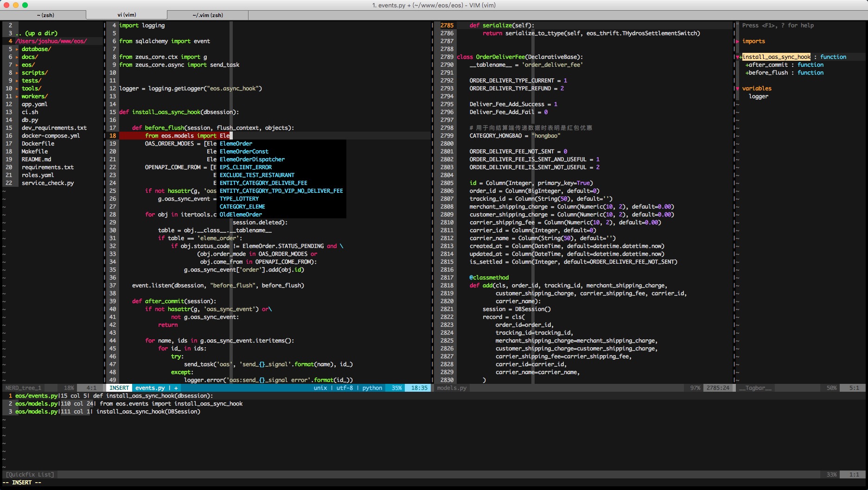Image resolution: width=868 pixels, height=490 pixels.
Task: Place cursor on @classmethod decorator line
Action: tap(489, 278)
